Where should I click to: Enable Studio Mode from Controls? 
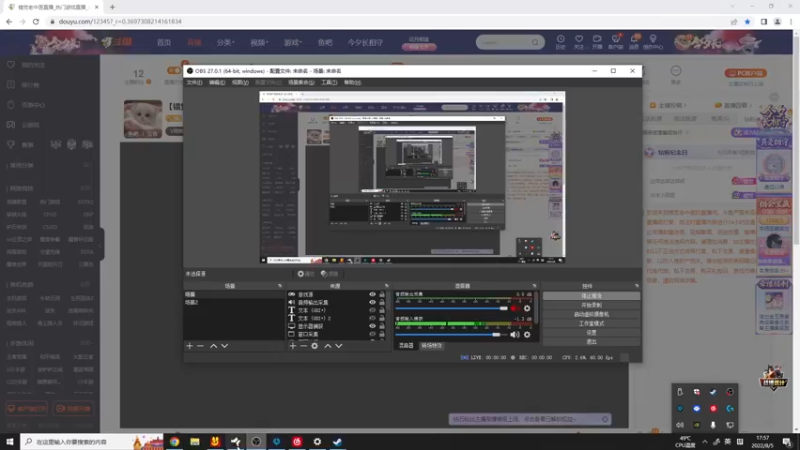pyautogui.click(x=591, y=323)
